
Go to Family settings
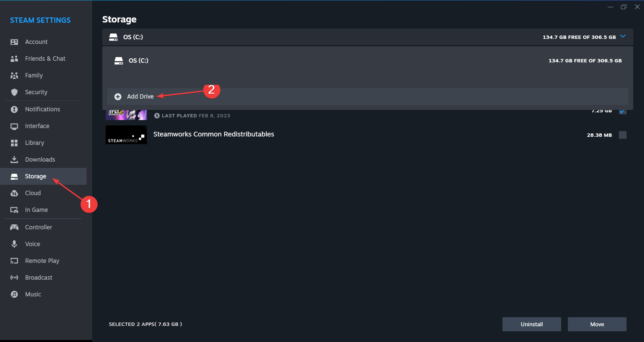43,75
